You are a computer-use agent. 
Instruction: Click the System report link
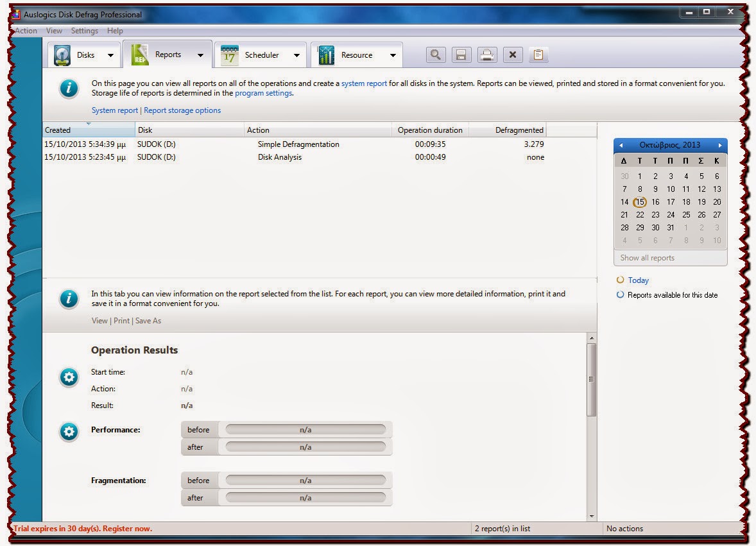(x=115, y=110)
